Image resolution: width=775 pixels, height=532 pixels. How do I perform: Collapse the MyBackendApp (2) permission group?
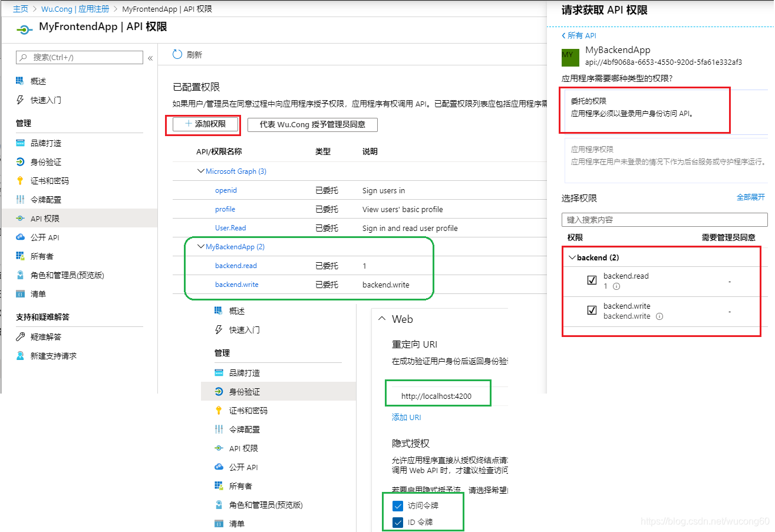(x=200, y=247)
